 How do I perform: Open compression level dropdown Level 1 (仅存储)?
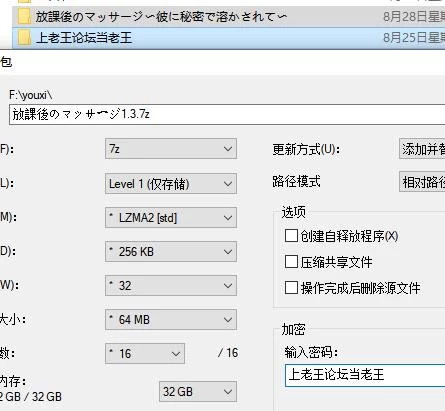pos(171,183)
